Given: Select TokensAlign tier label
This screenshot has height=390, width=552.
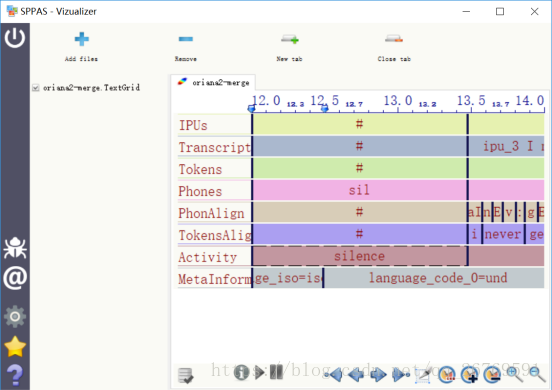Looking at the screenshot, I should click(x=214, y=235).
